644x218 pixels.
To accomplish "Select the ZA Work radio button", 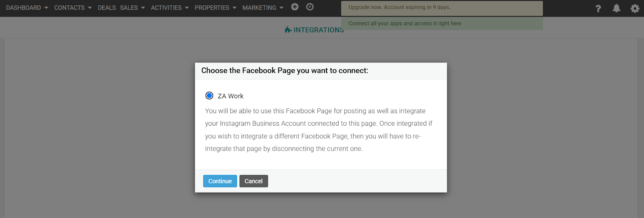I will click(209, 96).
